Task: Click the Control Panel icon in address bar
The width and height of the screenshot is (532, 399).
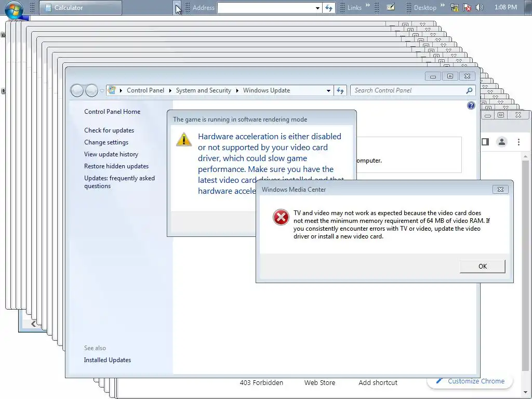Action: point(112,90)
